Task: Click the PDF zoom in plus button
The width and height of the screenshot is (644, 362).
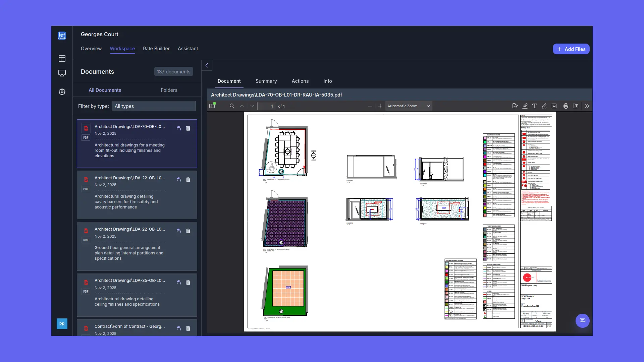Action: [x=380, y=106]
